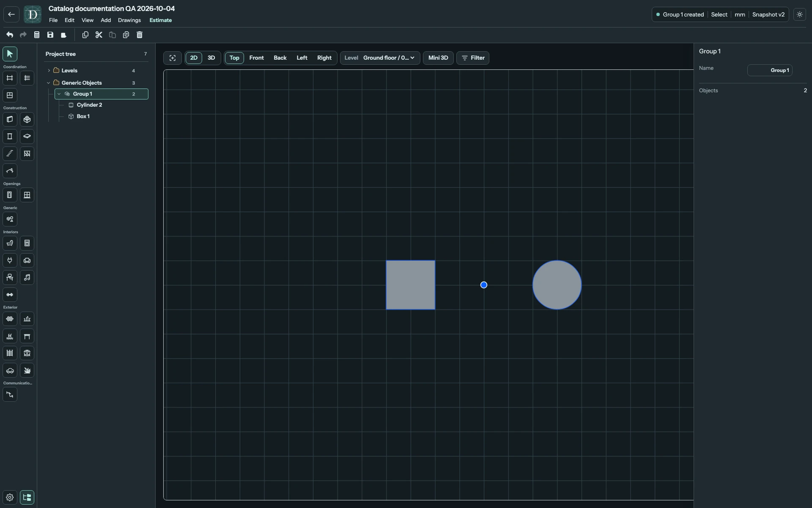
Task: Select Cylinder 2 in the project tree
Action: pyautogui.click(x=89, y=105)
